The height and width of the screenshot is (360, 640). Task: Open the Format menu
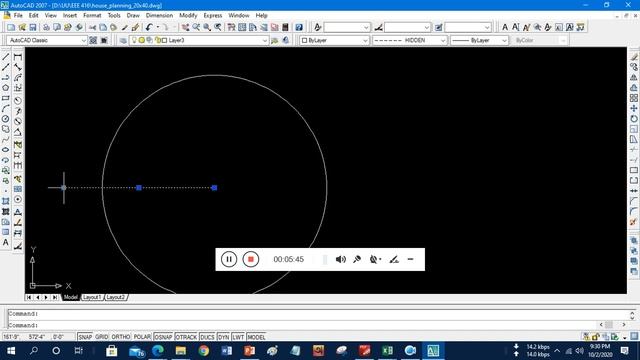click(92, 16)
